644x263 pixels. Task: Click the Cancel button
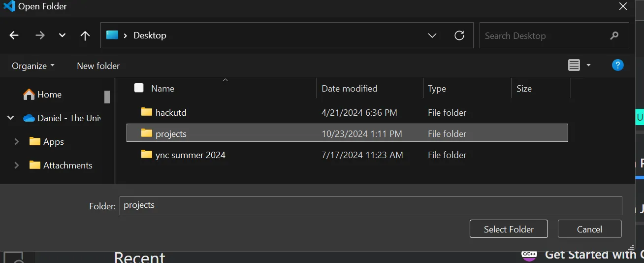589,229
